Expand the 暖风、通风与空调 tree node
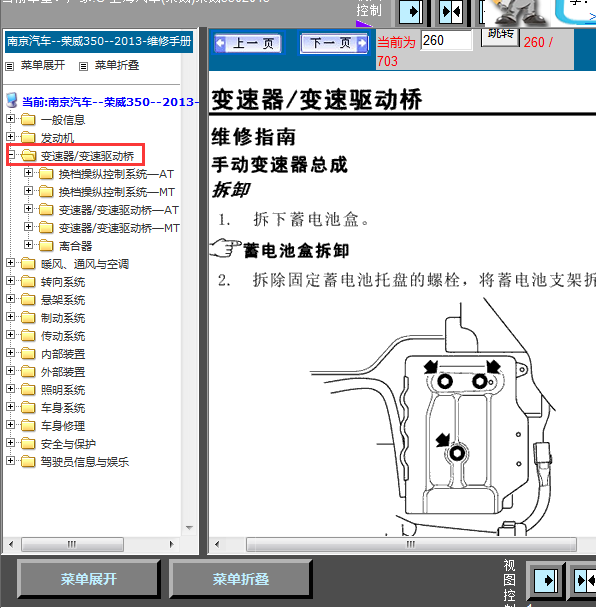This screenshot has width=596, height=608. [x=10, y=263]
